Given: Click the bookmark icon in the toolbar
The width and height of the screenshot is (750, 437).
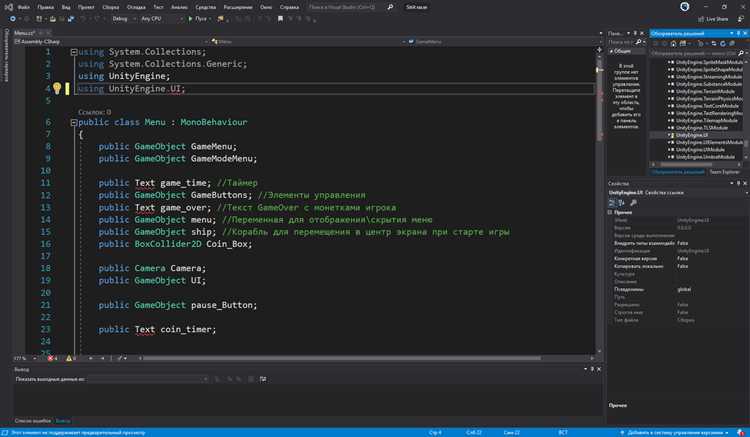Looking at the screenshot, I should (x=280, y=19).
